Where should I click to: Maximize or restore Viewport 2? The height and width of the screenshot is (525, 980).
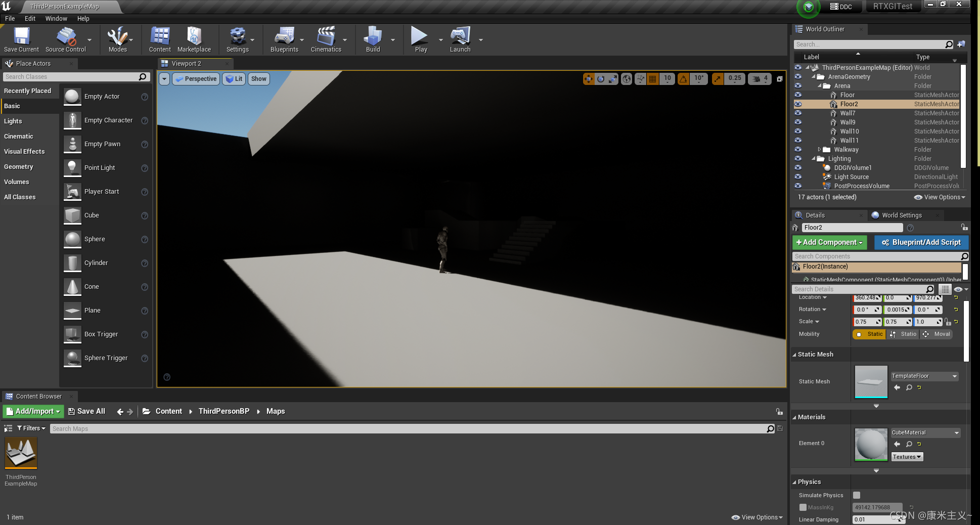click(780, 79)
